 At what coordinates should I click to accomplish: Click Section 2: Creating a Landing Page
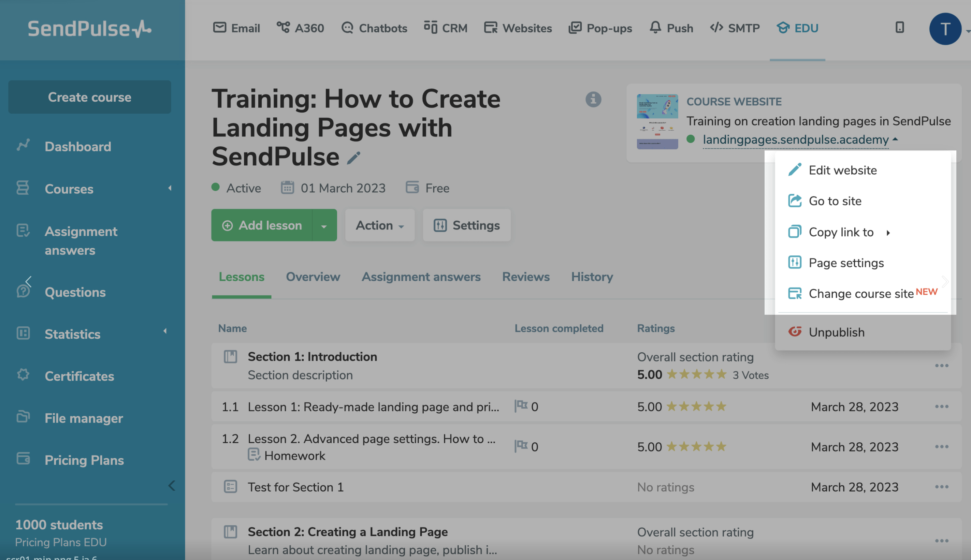coord(347,532)
